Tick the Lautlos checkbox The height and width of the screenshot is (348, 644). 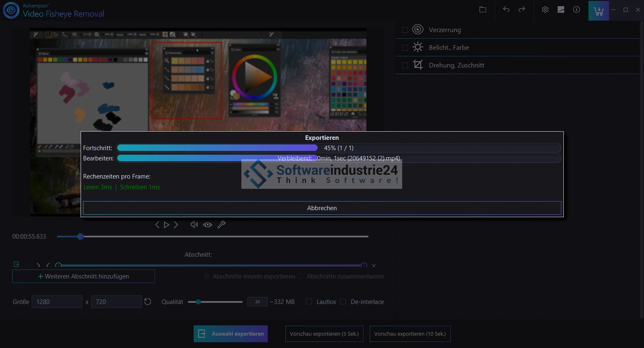(309, 302)
